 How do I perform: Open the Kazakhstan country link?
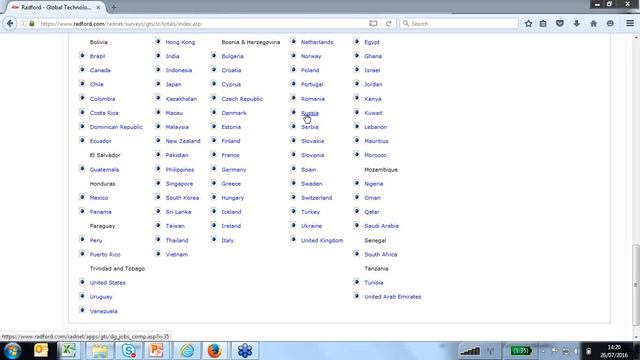point(181,99)
